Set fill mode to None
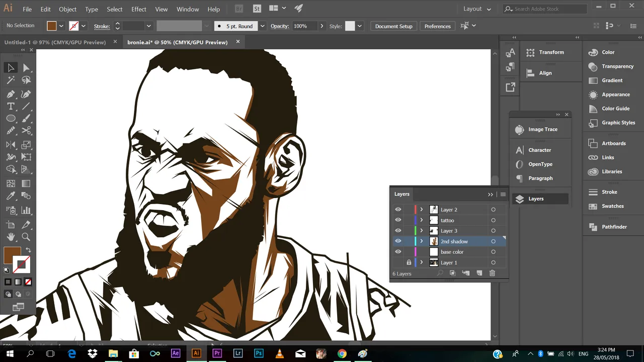 28,282
